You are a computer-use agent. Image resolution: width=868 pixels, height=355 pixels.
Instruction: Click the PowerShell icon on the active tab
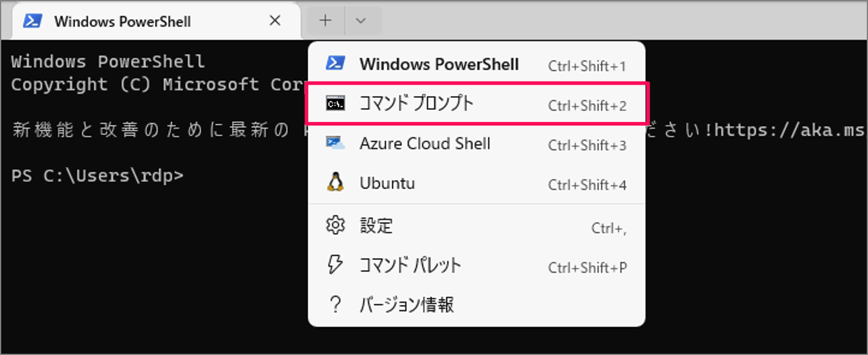pos(32,20)
